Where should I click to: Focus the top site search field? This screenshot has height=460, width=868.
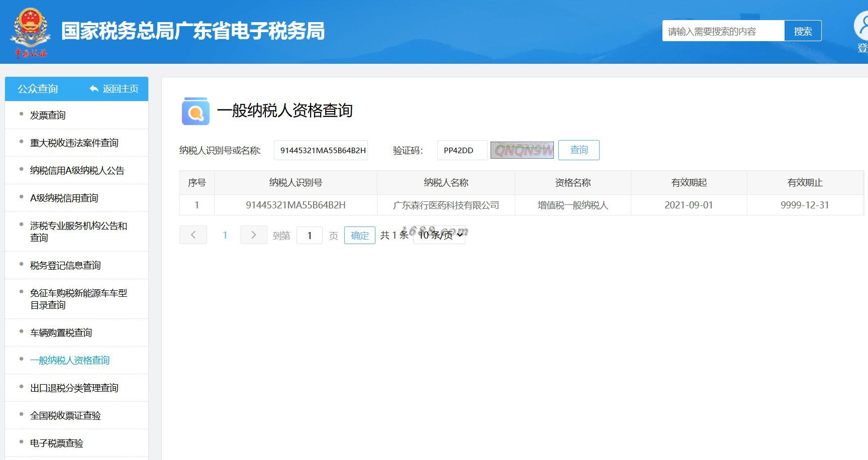pos(723,31)
